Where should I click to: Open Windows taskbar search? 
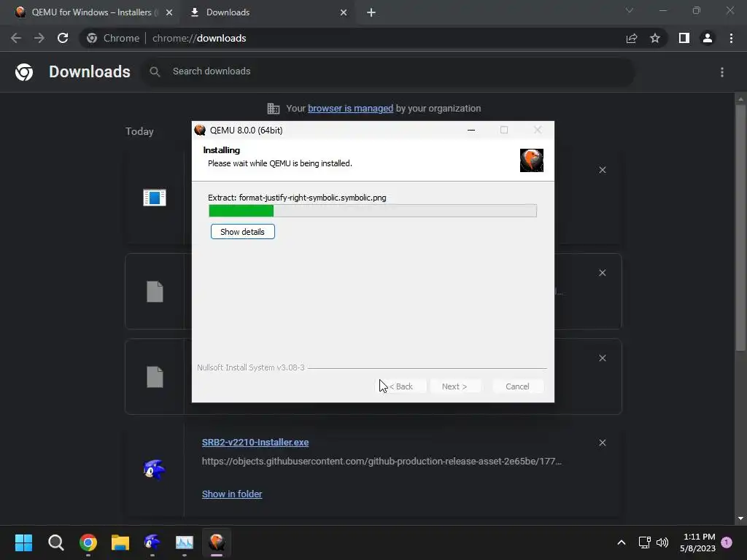[55, 542]
